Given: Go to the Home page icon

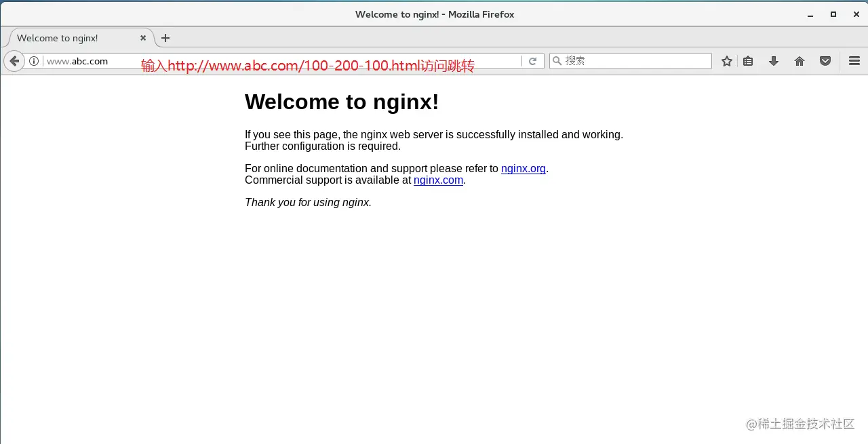Looking at the screenshot, I should (x=800, y=61).
